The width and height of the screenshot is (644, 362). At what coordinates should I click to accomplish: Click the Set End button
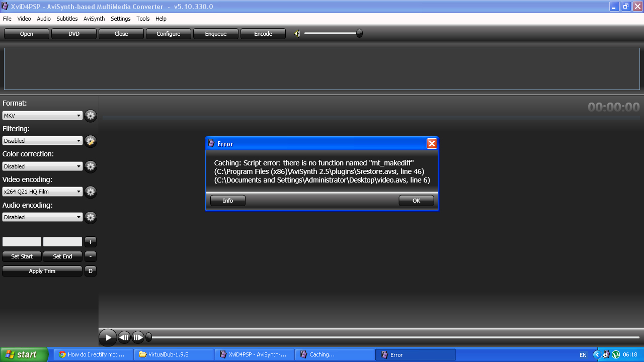point(62,256)
